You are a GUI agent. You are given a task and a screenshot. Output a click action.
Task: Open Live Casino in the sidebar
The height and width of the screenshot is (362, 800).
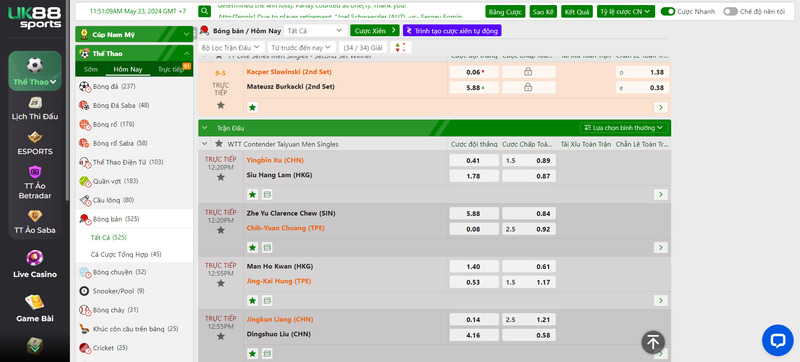click(35, 264)
